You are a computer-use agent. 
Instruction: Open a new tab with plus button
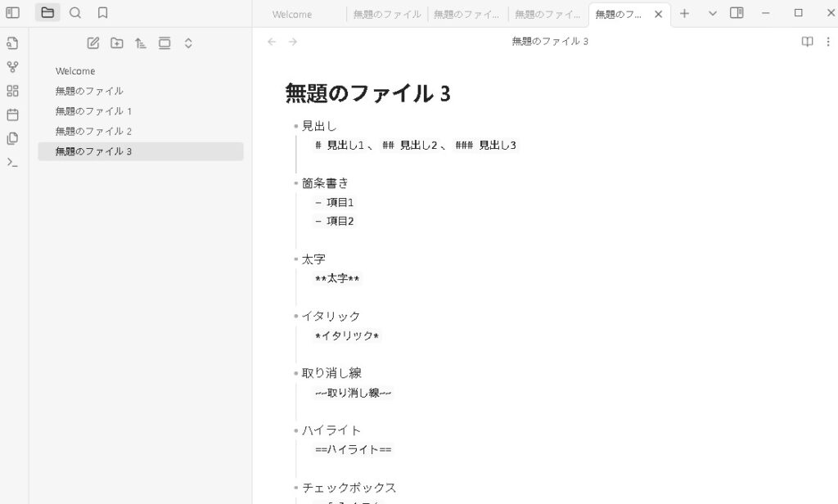pyautogui.click(x=685, y=13)
